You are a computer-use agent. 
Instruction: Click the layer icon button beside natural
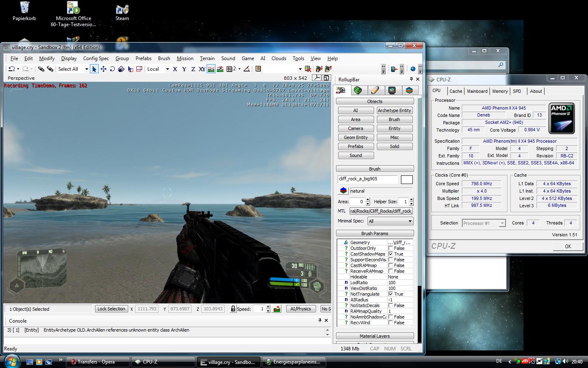pos(343,191)
